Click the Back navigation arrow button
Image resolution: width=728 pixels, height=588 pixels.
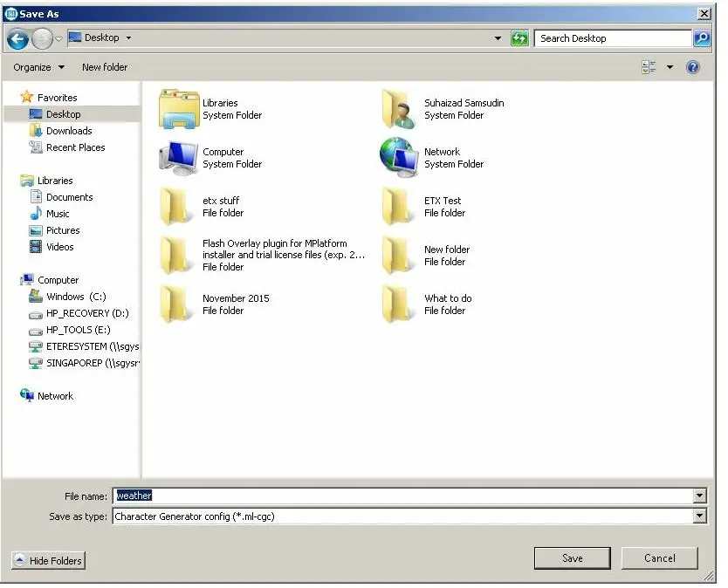click(x=17, y=38)
